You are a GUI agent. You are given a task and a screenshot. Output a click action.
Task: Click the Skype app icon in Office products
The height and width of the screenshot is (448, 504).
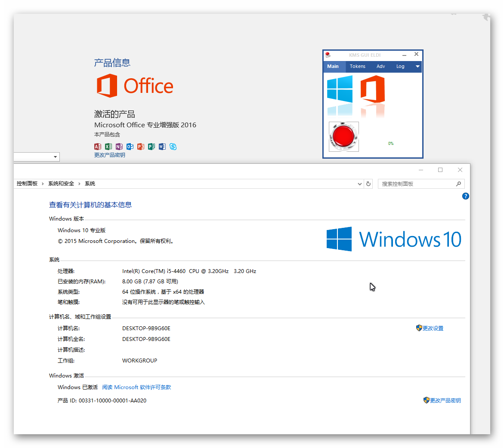[173, 147]
